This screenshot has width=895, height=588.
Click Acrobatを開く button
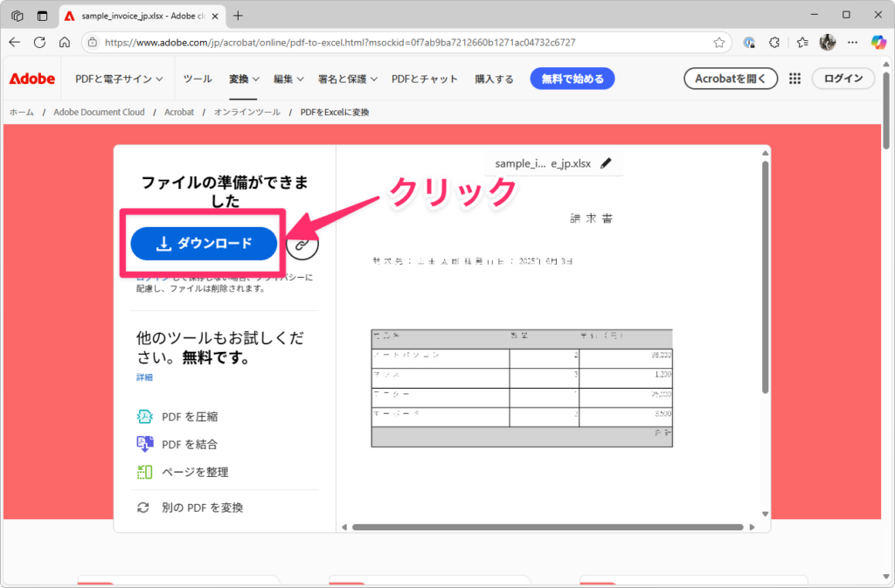point(731,79)
